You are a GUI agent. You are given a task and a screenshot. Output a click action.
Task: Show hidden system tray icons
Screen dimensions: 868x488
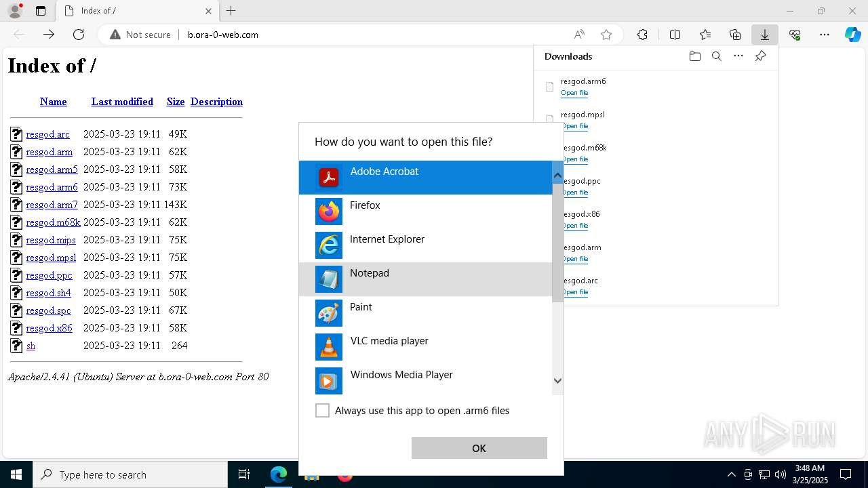pyautogui.click(x=731, y=474)
